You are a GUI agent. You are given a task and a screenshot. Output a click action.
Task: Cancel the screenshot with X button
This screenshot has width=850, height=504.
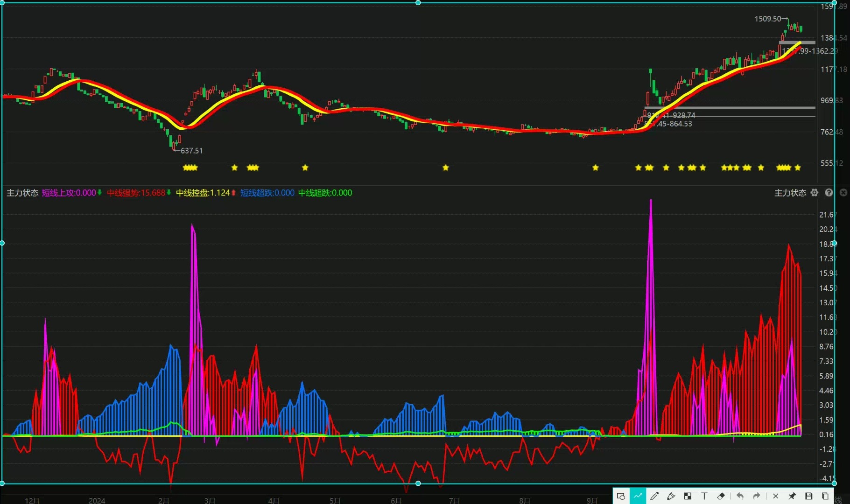tap(775, 496)
